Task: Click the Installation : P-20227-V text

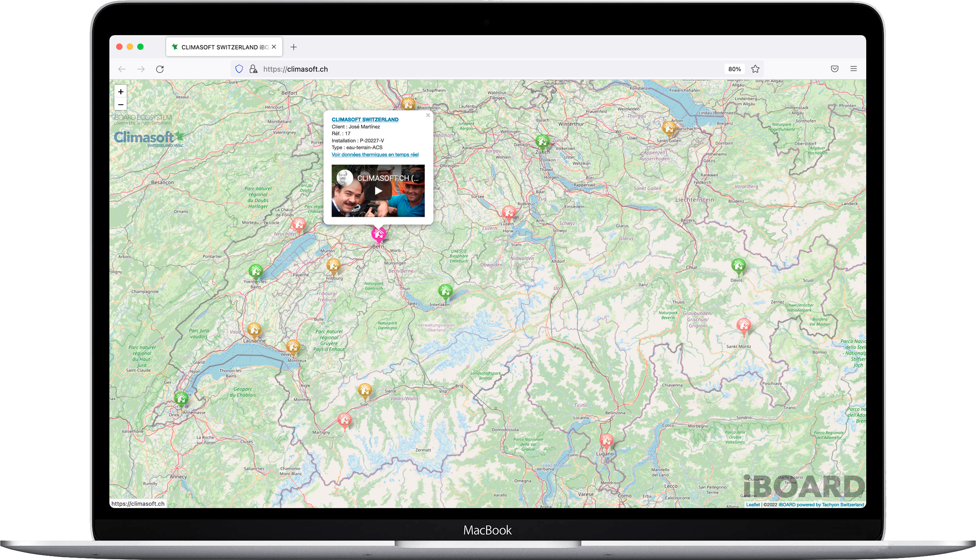Action: tap(357, 140)
